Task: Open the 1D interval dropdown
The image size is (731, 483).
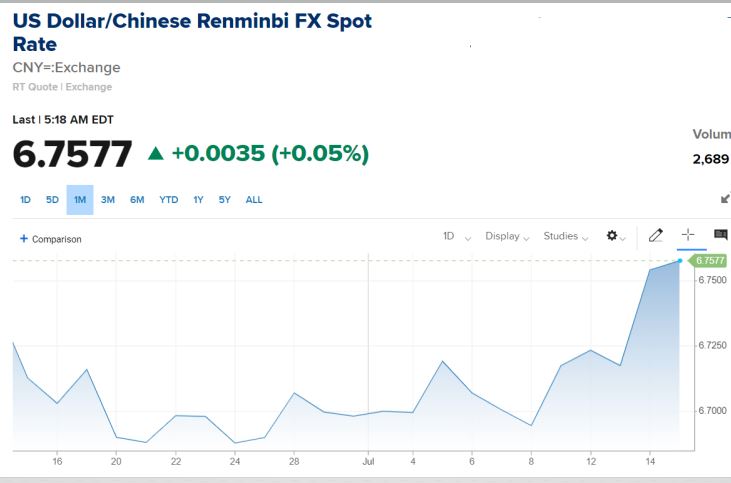Action: 456,236
